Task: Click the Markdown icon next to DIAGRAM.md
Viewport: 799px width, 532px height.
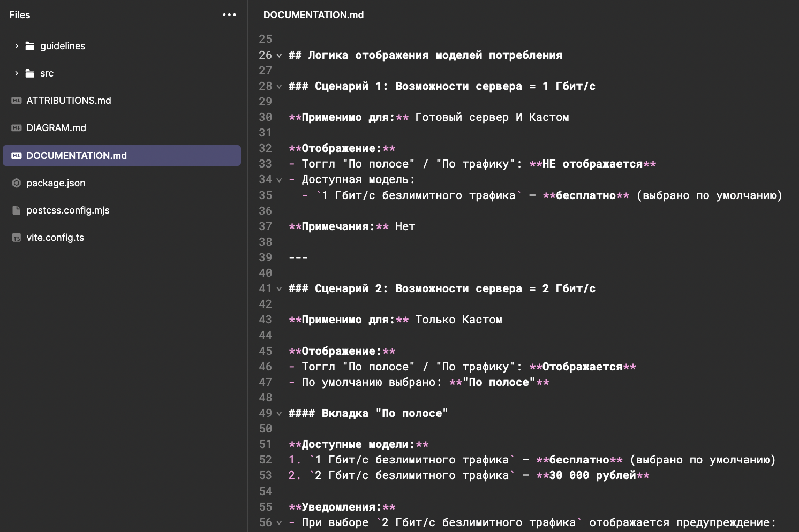Action: click(x=15, y=127)
